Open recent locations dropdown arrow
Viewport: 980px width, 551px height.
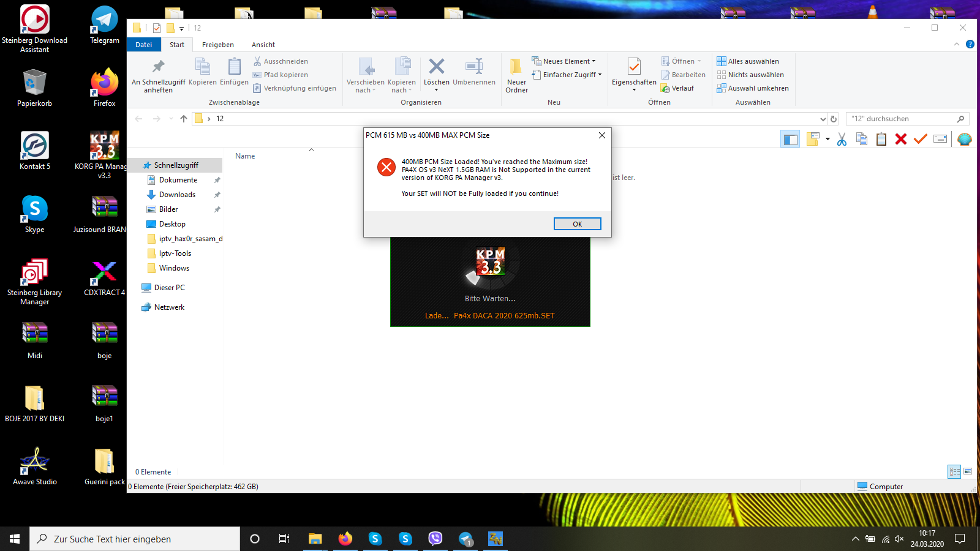coord(170,119)
